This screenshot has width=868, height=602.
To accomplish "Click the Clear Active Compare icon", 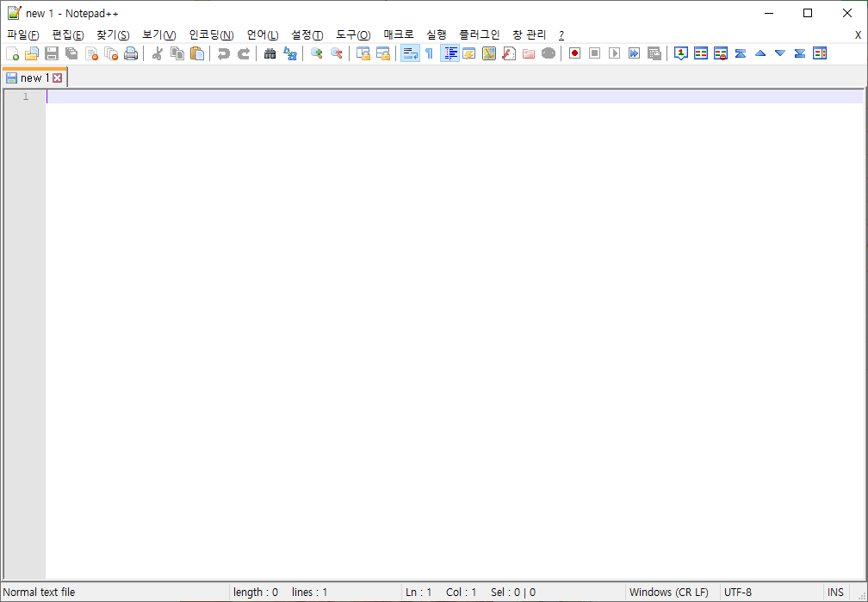I will point(721,53).
